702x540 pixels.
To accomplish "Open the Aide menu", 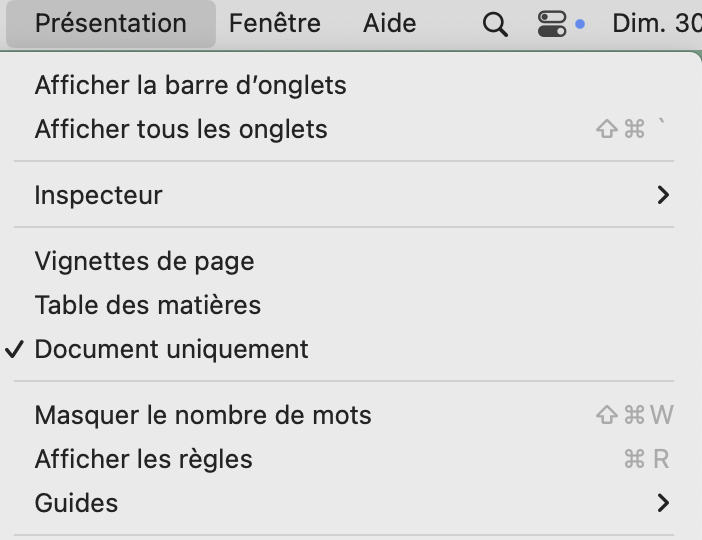I will coord(389,24).
